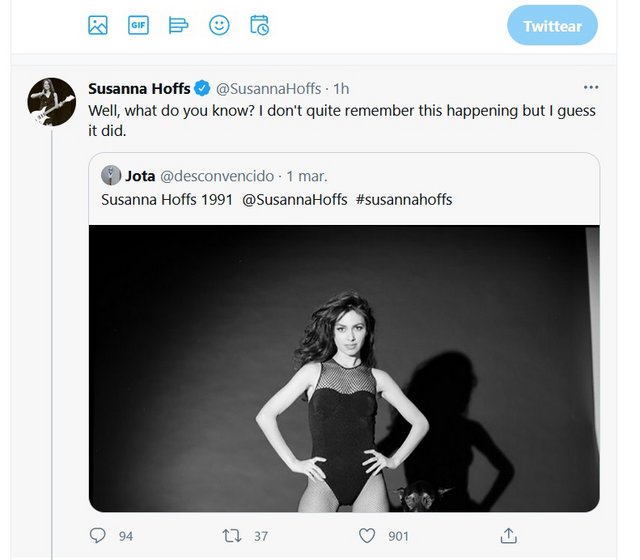Open the verified badge next to Susanna Hoffs
Screen dimensions: 640x560
point(202,88)
